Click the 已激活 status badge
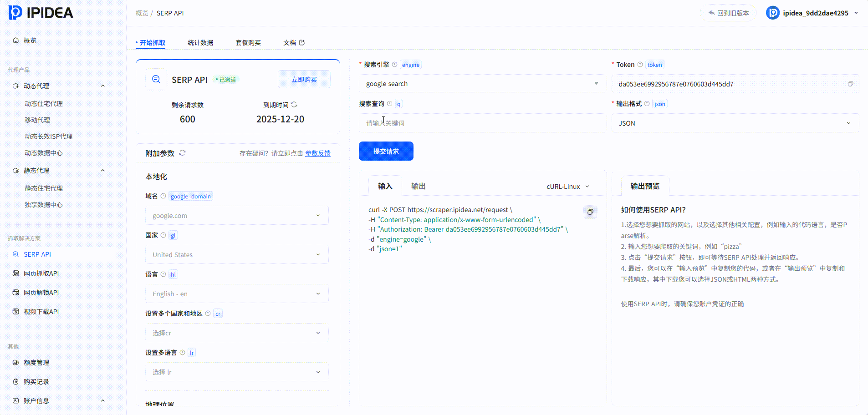This screenshot has height=415, width=868. coord(226,80)
